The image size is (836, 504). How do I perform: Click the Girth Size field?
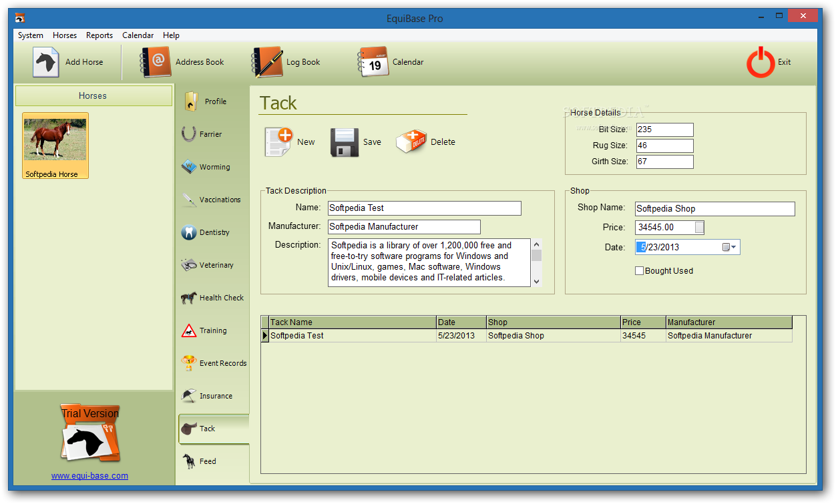click(664, 162)
